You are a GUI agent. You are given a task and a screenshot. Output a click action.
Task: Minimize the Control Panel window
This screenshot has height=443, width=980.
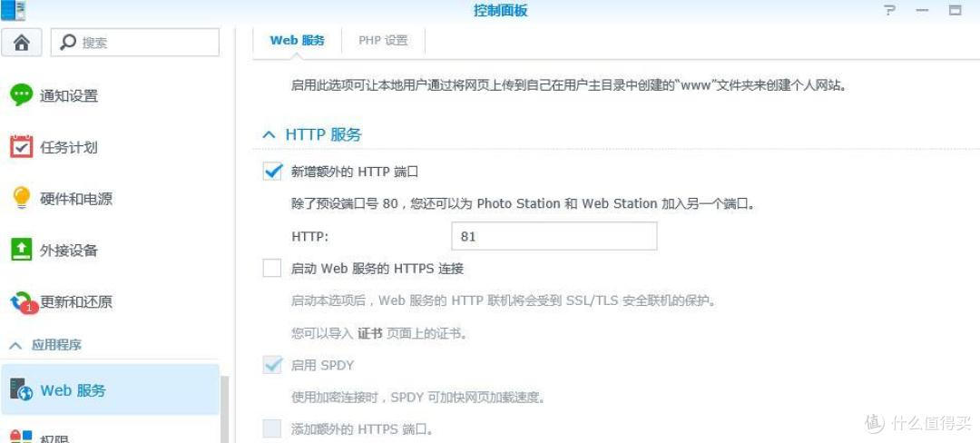(922, 11)
